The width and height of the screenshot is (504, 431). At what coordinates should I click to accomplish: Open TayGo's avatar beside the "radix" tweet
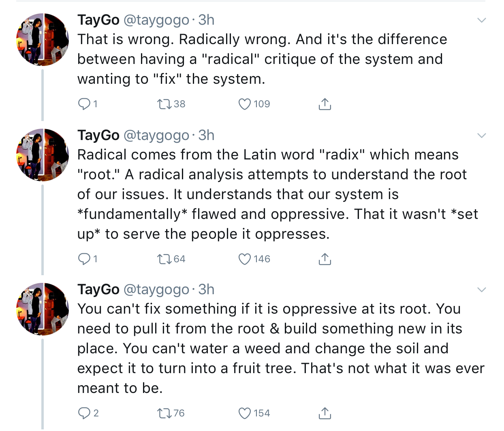pos(43,155)
